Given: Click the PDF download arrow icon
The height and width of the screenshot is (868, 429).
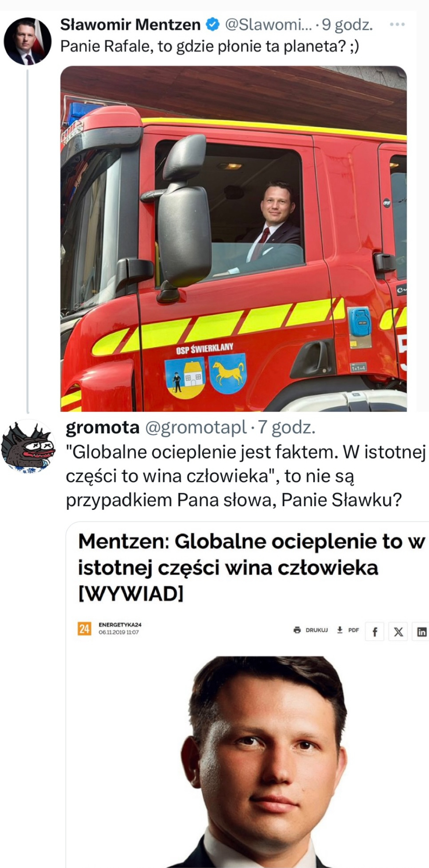Looking at the screenshot, I should tap(340, 630).
